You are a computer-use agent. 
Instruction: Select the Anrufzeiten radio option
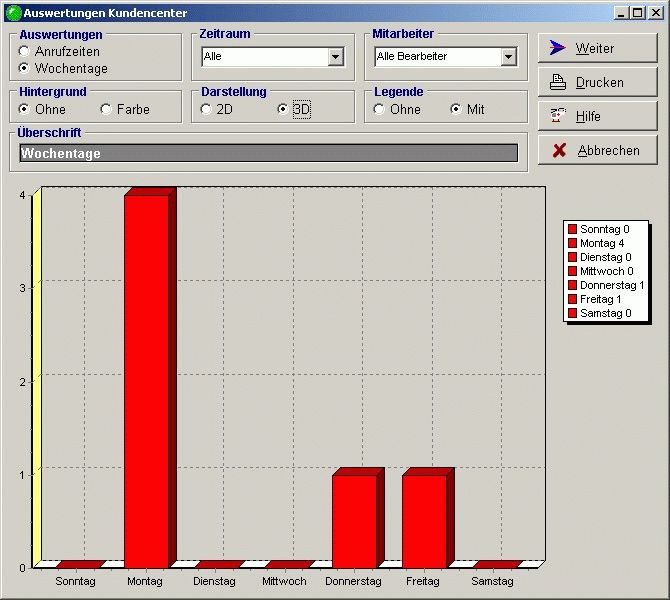[24, 51]
